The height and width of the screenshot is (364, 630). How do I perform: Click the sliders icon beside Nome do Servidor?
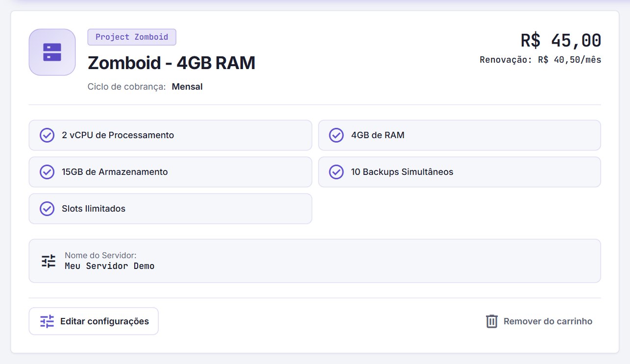pyautogui.click(x=48, y=261)
